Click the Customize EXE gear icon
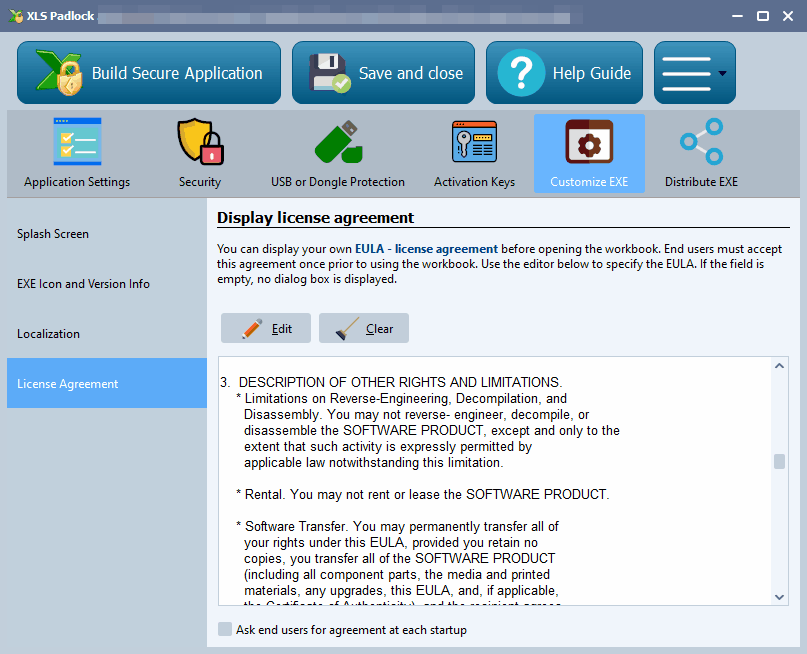This screenshot has height=654, width=807. [x=589, y=142]
